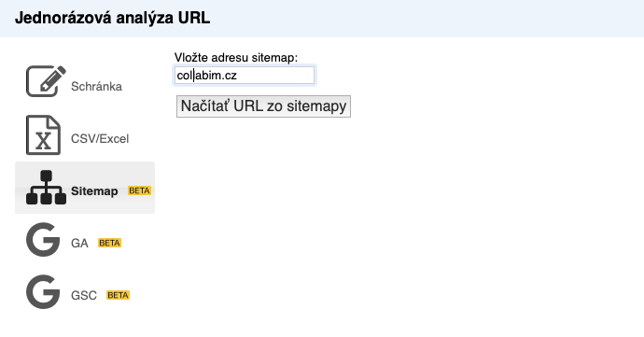
Task: Click the Google G icon for GSC
Action: 43,292
